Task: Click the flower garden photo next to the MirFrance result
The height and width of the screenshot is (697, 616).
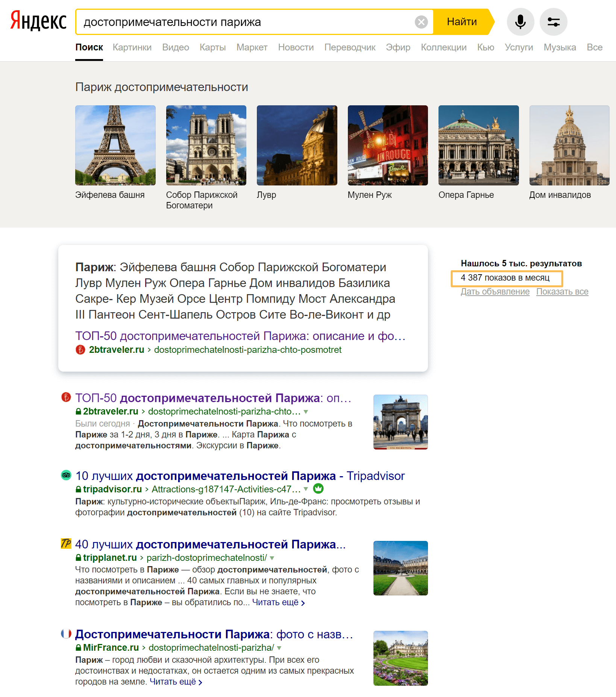Action: click(401, 658)
